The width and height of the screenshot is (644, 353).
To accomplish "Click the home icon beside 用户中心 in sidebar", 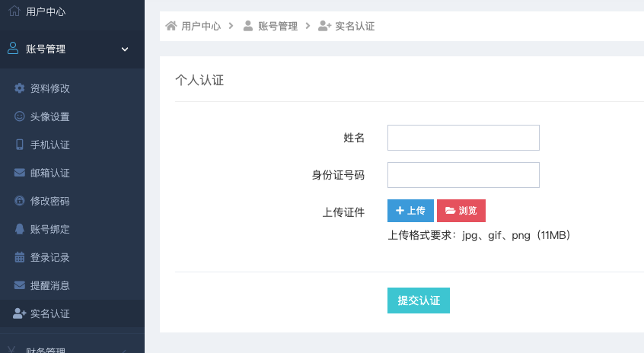I will (14, 11).
